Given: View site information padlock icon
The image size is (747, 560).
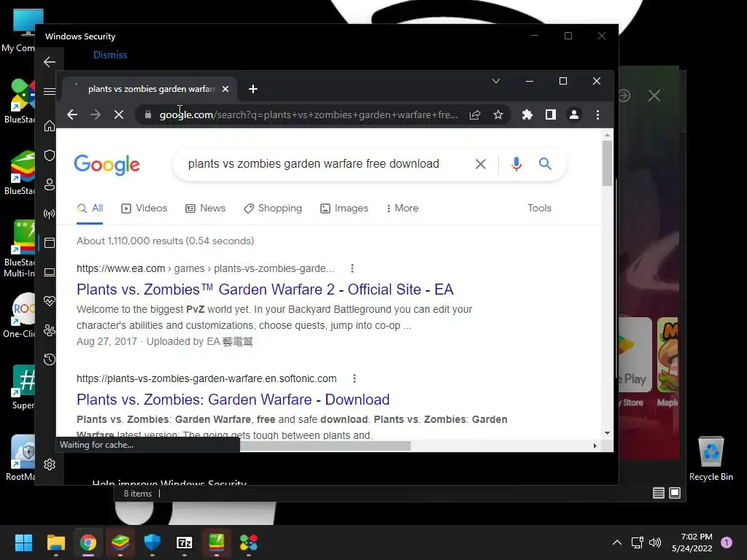Looking at the screenshot, I should (148, 114).
